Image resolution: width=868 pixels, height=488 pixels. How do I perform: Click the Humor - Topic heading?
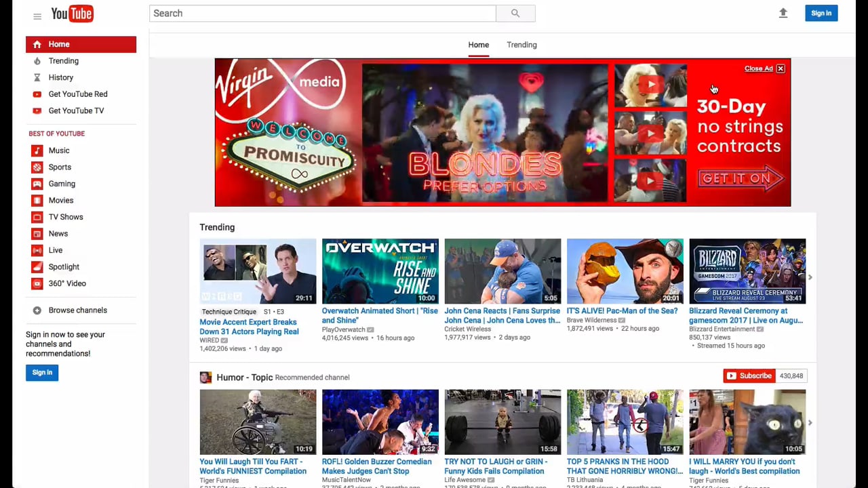click(244, 378)
